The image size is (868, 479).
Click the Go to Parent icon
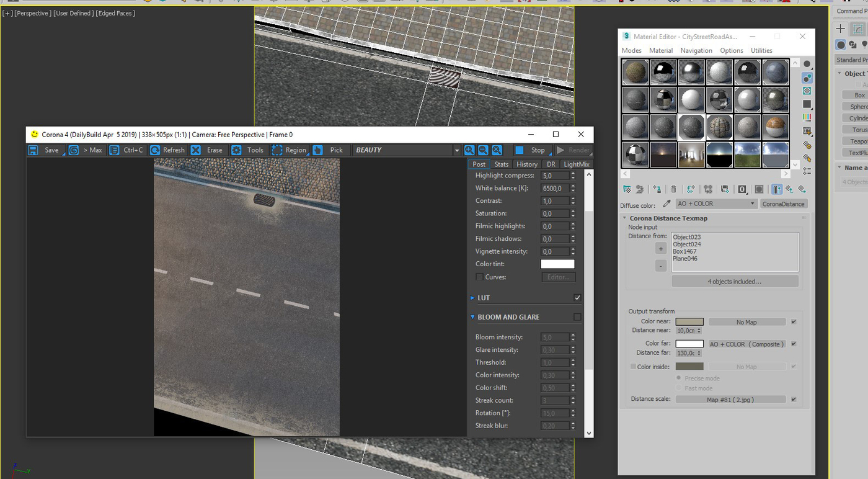coord(789,189)
